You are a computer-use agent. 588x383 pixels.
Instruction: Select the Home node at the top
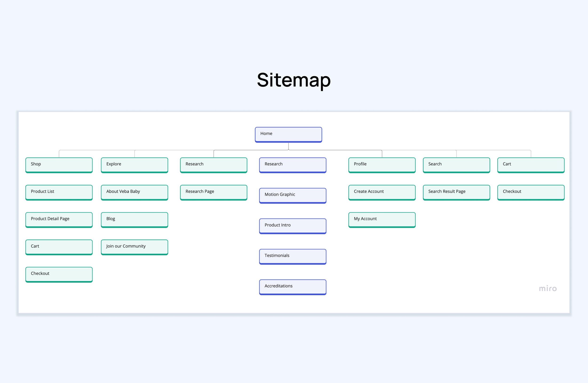(288, 134)
